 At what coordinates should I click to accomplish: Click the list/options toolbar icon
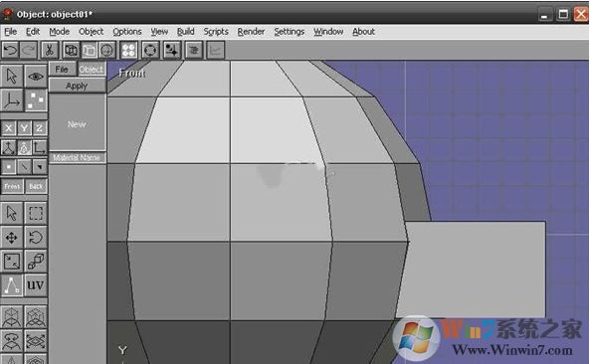(x=194, y=50)
